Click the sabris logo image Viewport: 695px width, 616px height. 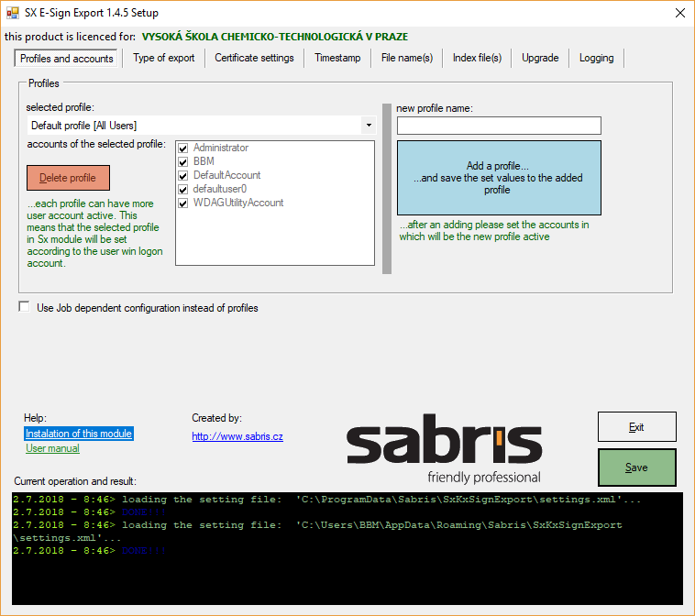click(x=444, y=448)
